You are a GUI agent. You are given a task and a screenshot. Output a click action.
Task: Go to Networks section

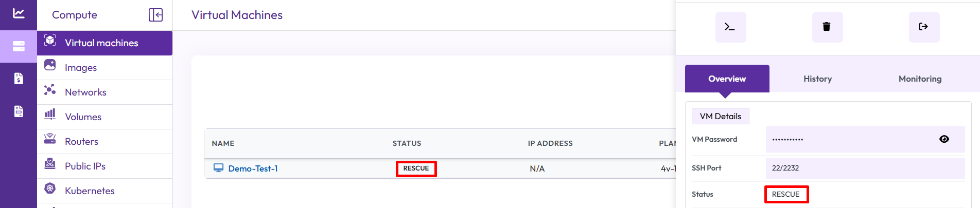85,92
